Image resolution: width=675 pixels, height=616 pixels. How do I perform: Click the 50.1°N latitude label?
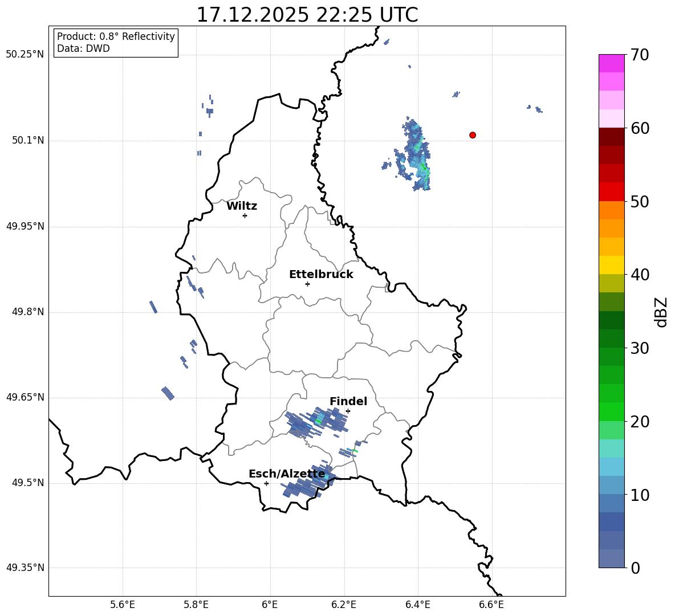pos(28,140)
